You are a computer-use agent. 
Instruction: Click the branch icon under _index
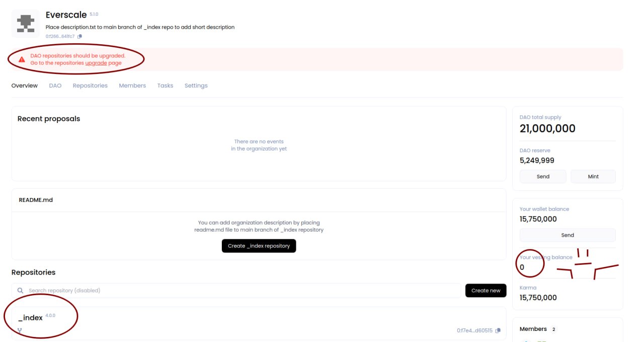[20, 330]
